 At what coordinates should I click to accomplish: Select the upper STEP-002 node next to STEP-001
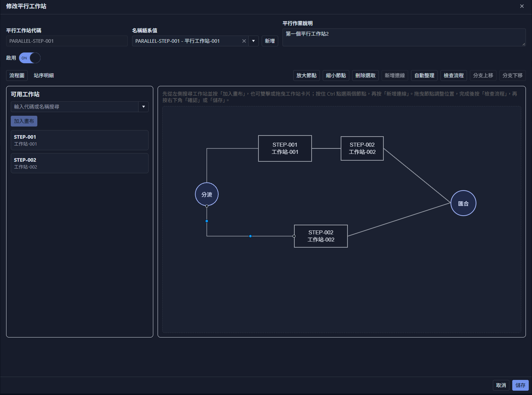(x=362, y=148)
